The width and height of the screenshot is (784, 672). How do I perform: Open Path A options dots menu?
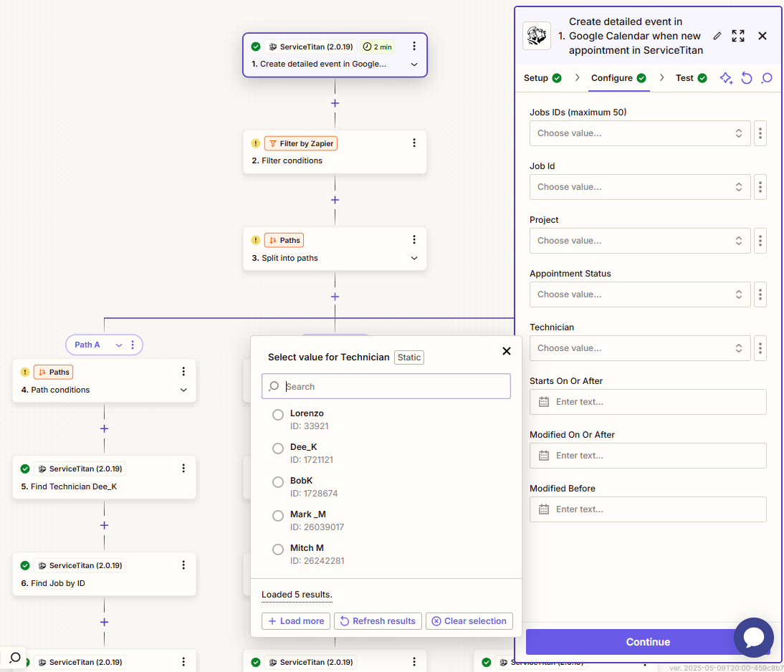[133, 345]
